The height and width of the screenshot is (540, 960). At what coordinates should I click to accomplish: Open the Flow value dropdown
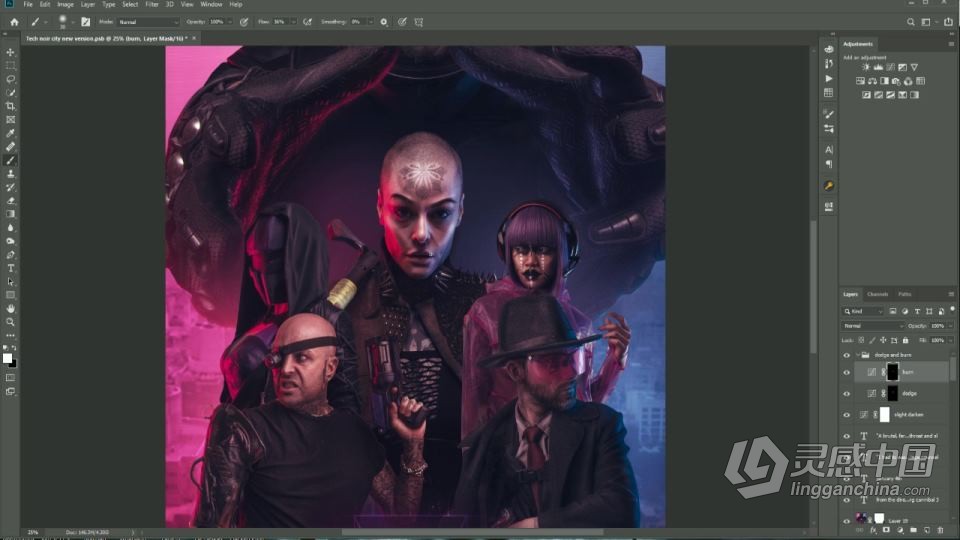point(293,22)
